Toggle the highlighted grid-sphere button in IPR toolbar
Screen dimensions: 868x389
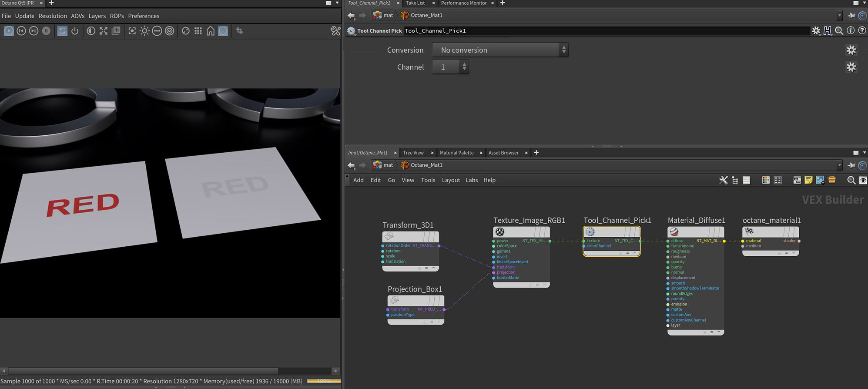click(x=223, y=31)
